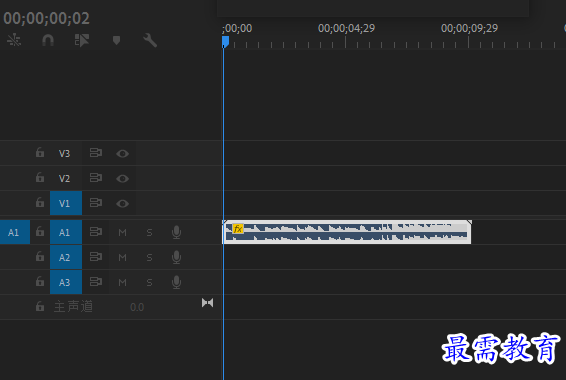566x380 pixels.
Task: Click ruler at 00;00;04;29
Action: click(346, 29)
